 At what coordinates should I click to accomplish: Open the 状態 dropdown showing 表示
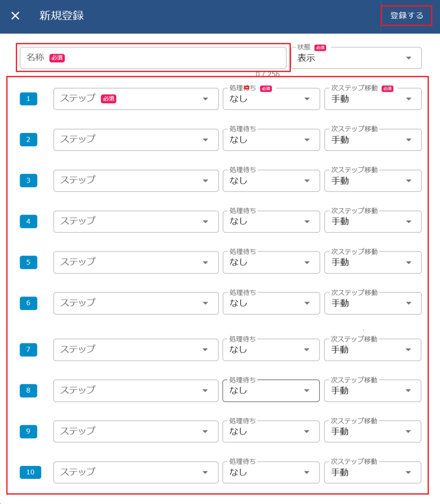[356, 58]
